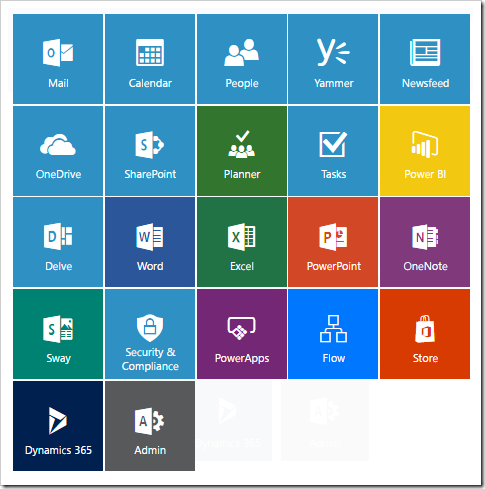Launch the PowerApps tile
Viewport: 485px width, 489px height.
pos(242,334)
